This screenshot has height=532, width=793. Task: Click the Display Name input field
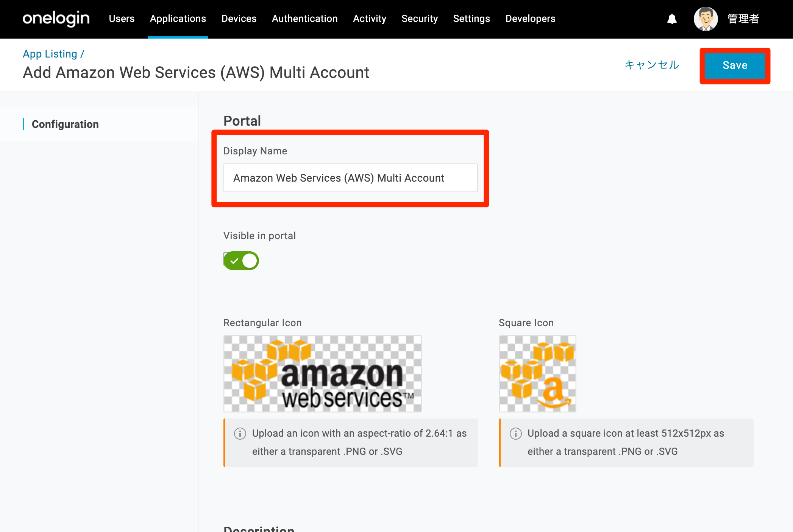click(x=351, y=178)
